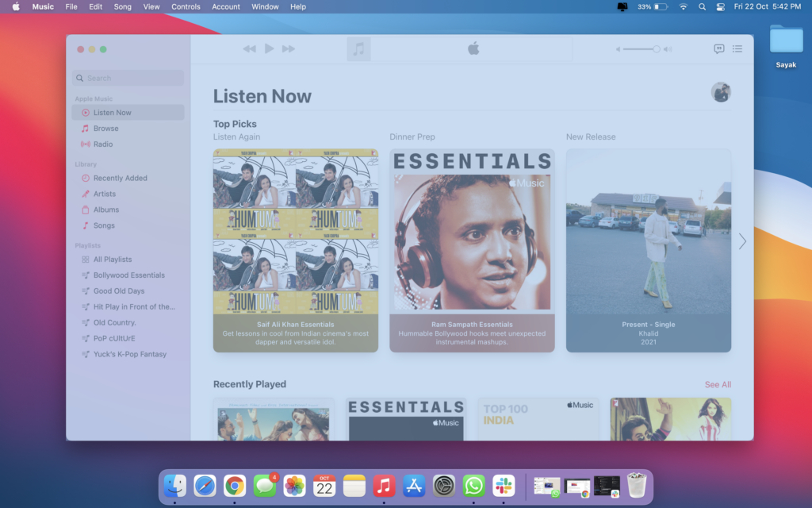Open the View menu
812x508 pixels.
coord(151,6)
